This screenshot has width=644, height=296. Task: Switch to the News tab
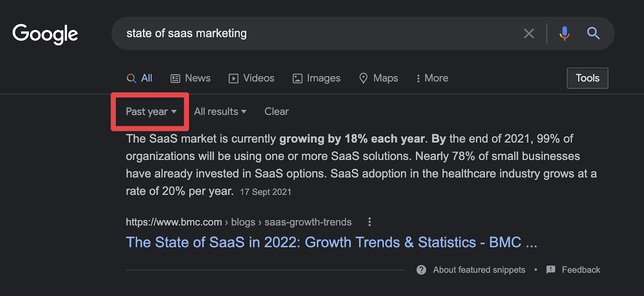click(190, 78)
